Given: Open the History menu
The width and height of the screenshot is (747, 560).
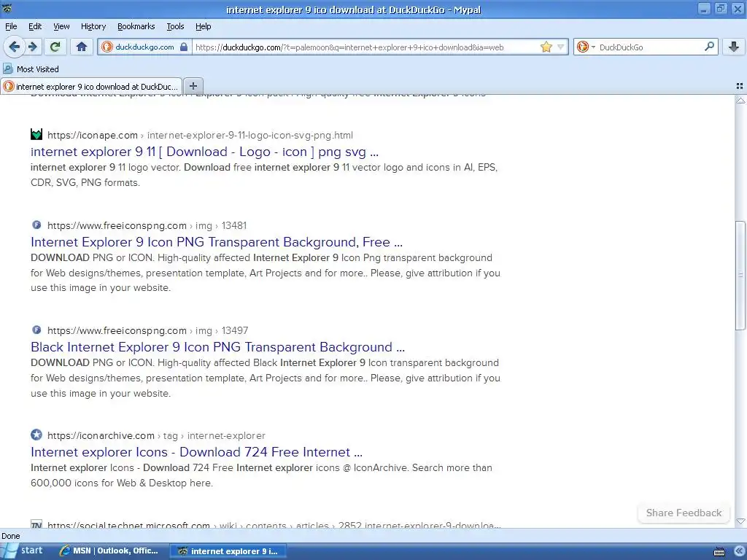Looking at the screenshot, I should click(x=93, y=26).
